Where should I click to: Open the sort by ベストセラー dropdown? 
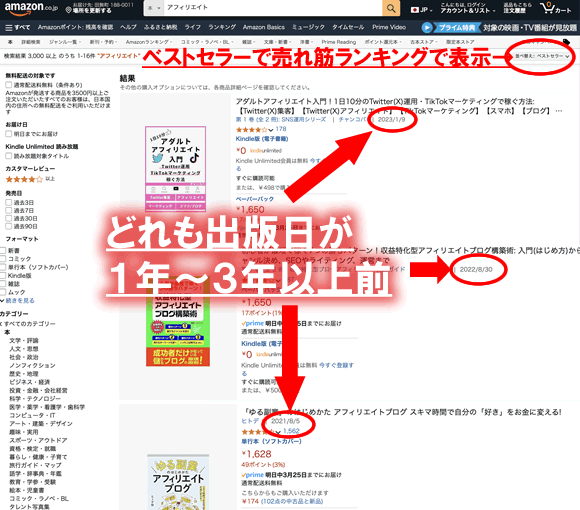(x=542, y=56)
